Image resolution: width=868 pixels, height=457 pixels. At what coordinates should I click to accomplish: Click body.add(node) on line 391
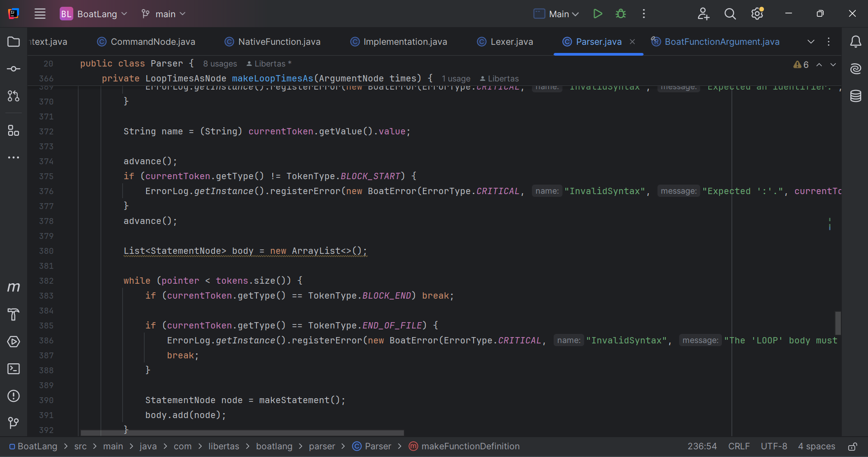185,415
